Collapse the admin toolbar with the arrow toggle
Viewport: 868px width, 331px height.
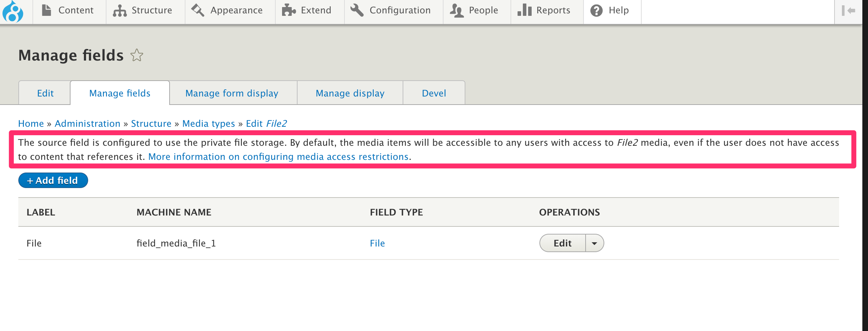[848, 11]
